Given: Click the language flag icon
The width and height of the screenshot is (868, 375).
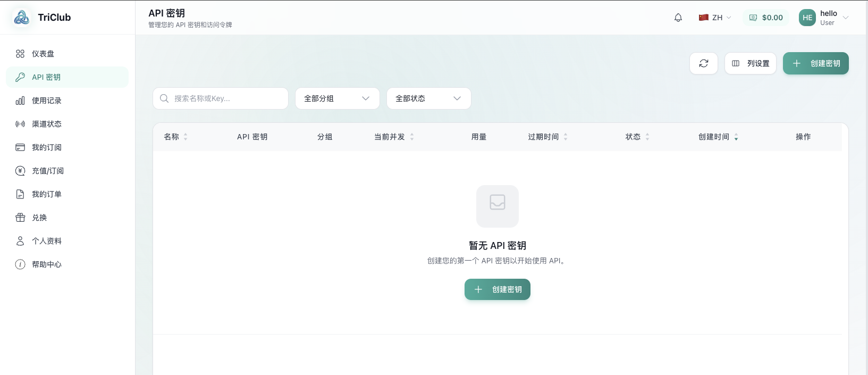Looking at the screenshot, I should coord(704,18).
